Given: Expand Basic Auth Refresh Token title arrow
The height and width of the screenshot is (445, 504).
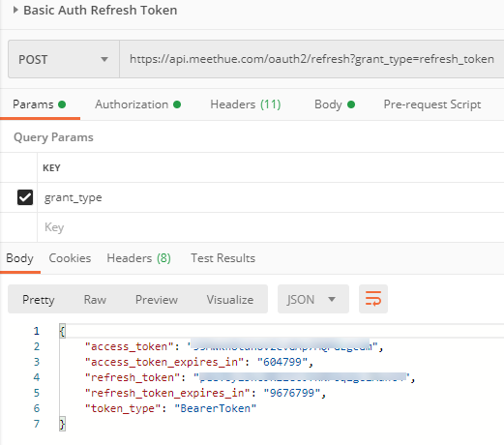Looking at the screenshot, I should click(x=15, y=10).
